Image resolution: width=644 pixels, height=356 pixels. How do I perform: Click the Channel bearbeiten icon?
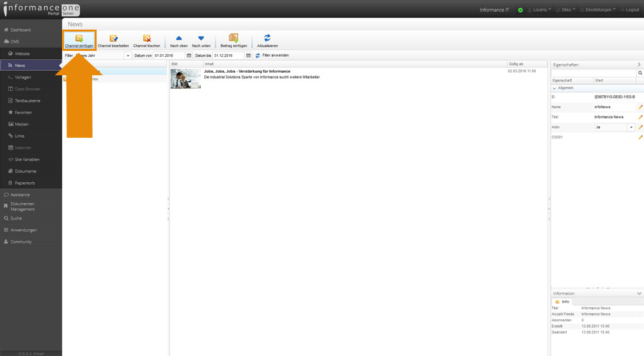(113, 41)
